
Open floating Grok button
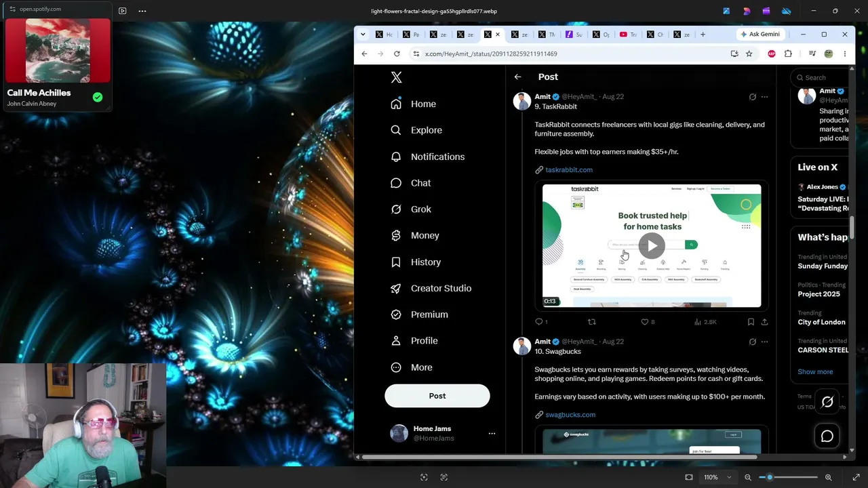827,403
